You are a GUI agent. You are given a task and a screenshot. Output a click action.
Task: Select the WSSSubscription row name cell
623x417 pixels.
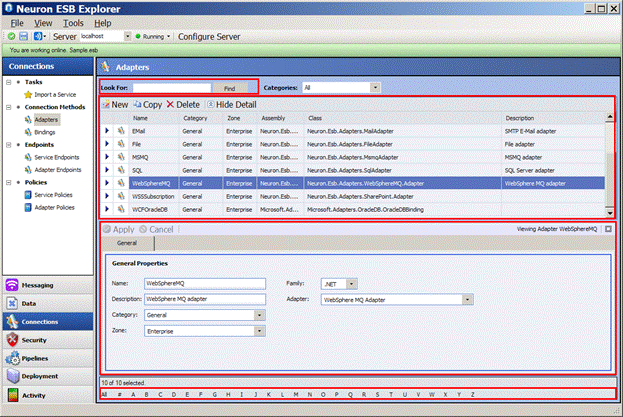pyautogui.click(x=153, y=196)
